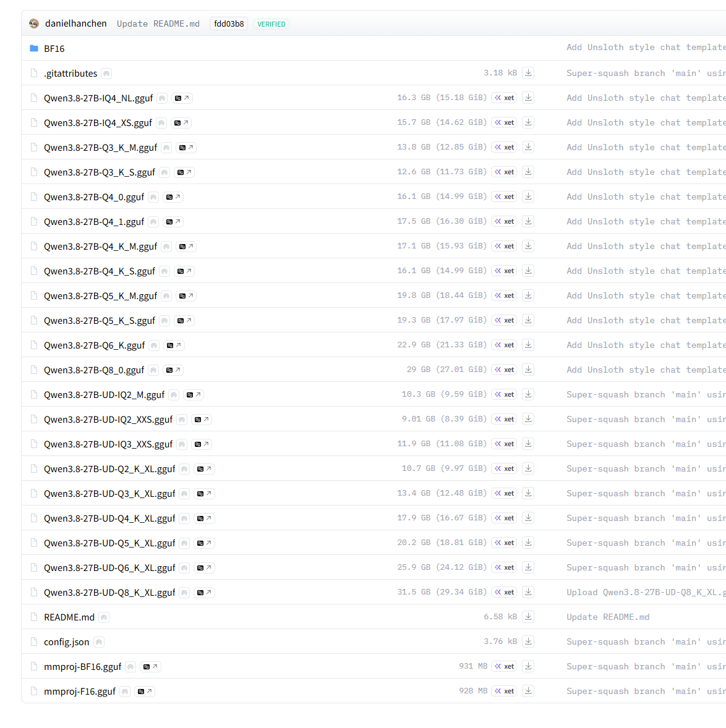Download Qwen3.8-27B-Q8_0.gguf
The height and width of the screenshot is (728, 726).
tap(528, 370)
